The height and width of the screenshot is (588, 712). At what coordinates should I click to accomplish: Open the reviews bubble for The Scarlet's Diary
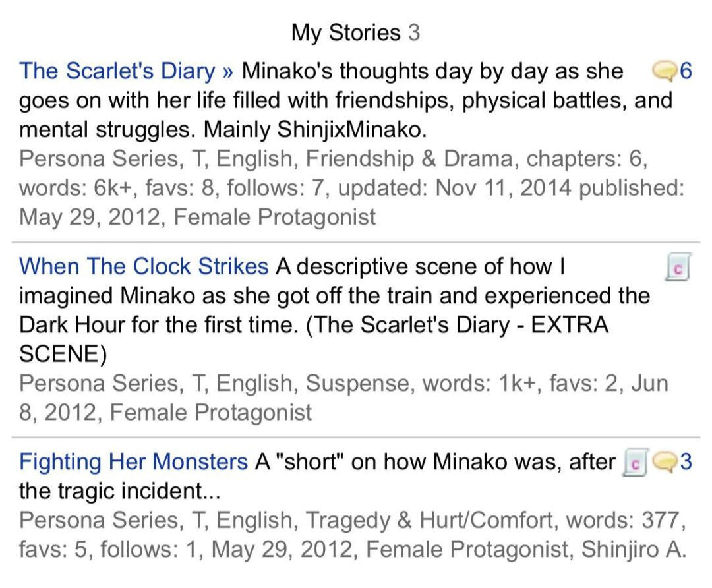pyautogui.click(x=663, y=71)
